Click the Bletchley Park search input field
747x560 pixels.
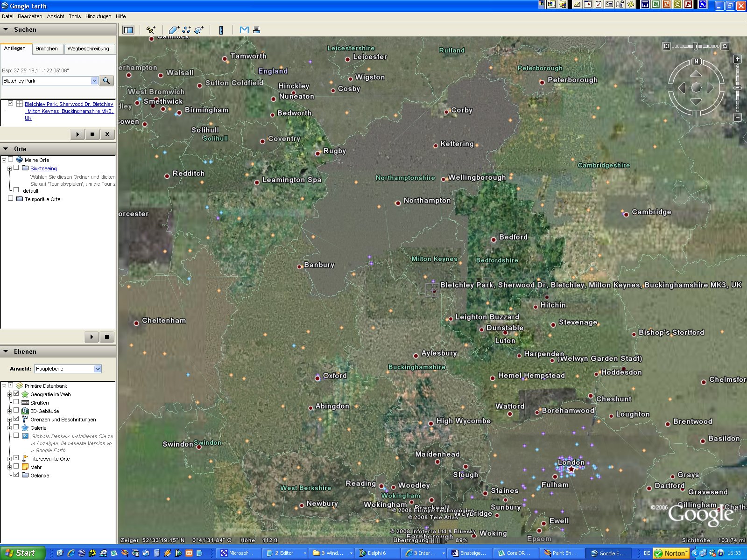point(46,81)
